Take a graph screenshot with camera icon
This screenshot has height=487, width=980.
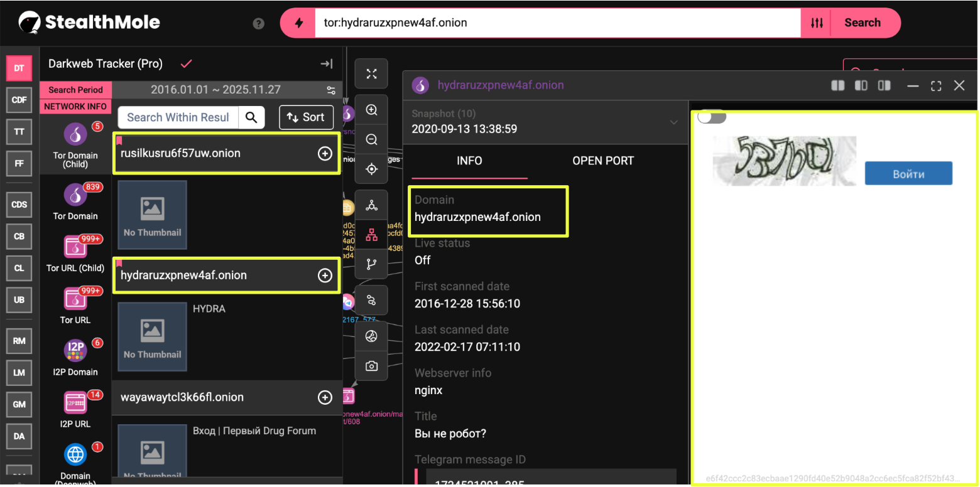[371, 366]
